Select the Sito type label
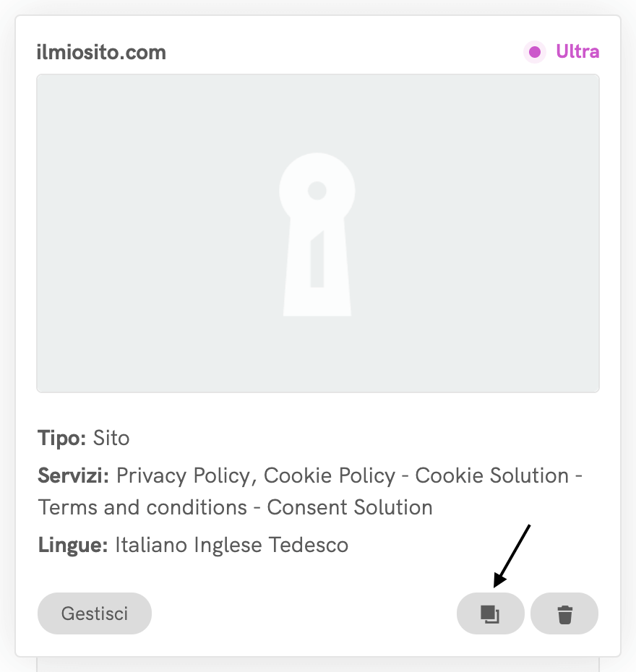The height and width of the screenshot is (672, 636). (x=111, y=438)
